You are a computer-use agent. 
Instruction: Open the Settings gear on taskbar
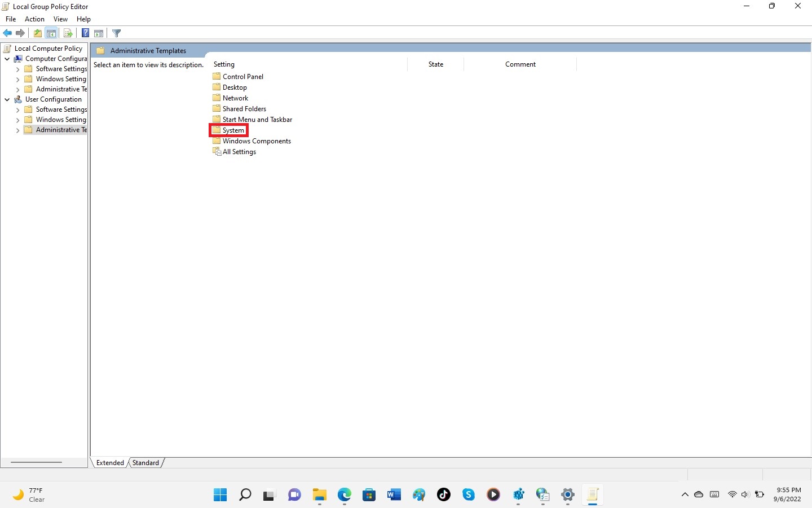pyautogui.click(x=568, y=495)
